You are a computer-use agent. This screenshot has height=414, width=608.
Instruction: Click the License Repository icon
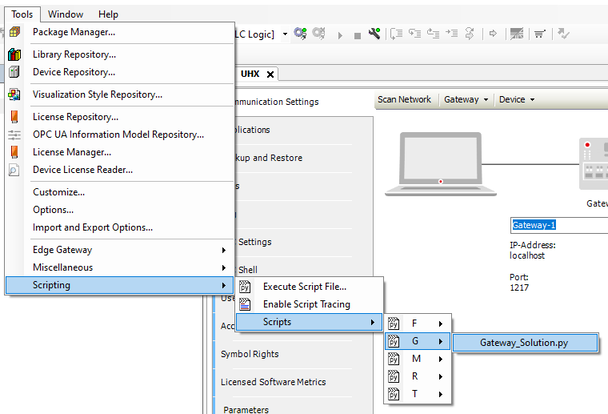[x=14, y=117]
